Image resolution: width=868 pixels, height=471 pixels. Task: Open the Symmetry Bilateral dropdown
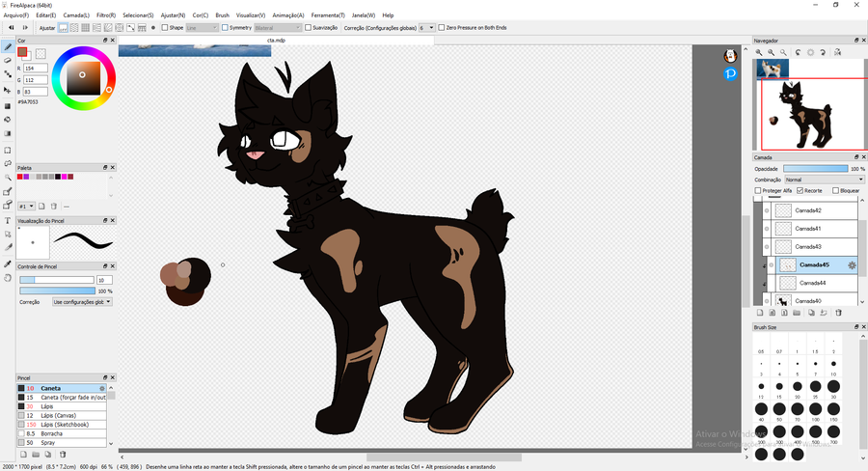[278, 28]
